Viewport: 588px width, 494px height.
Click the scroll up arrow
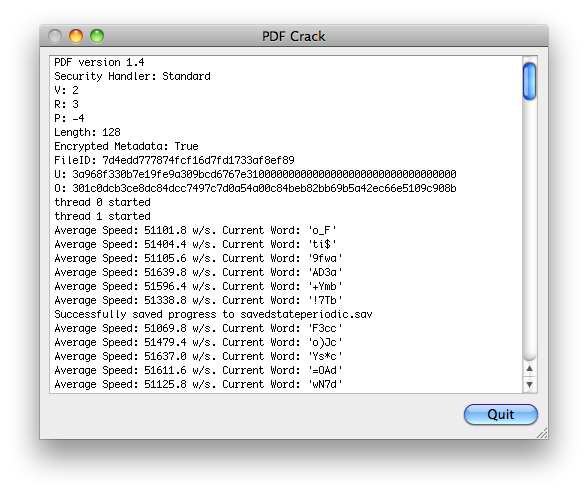(530, 368)
